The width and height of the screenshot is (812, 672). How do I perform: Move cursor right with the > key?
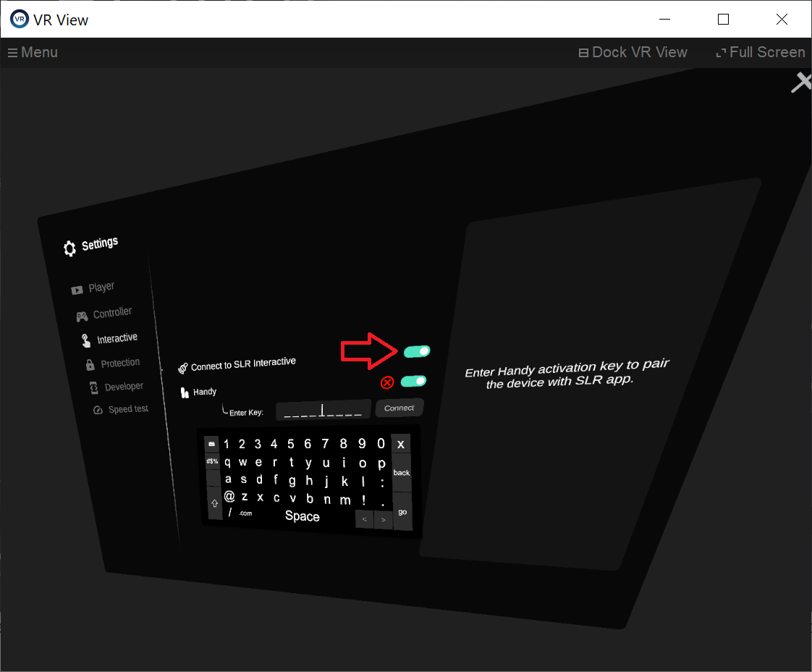(x=384, y=520)
